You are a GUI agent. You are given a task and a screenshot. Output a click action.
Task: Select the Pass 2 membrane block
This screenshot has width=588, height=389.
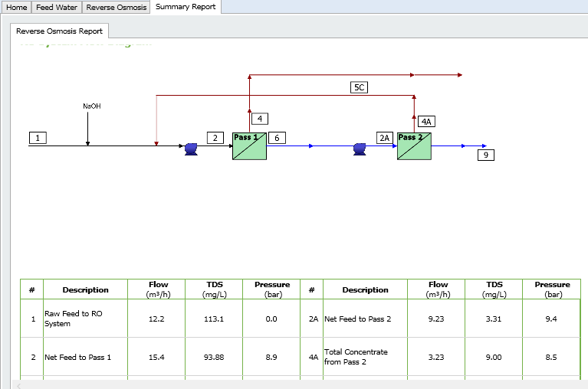[414, 145]
